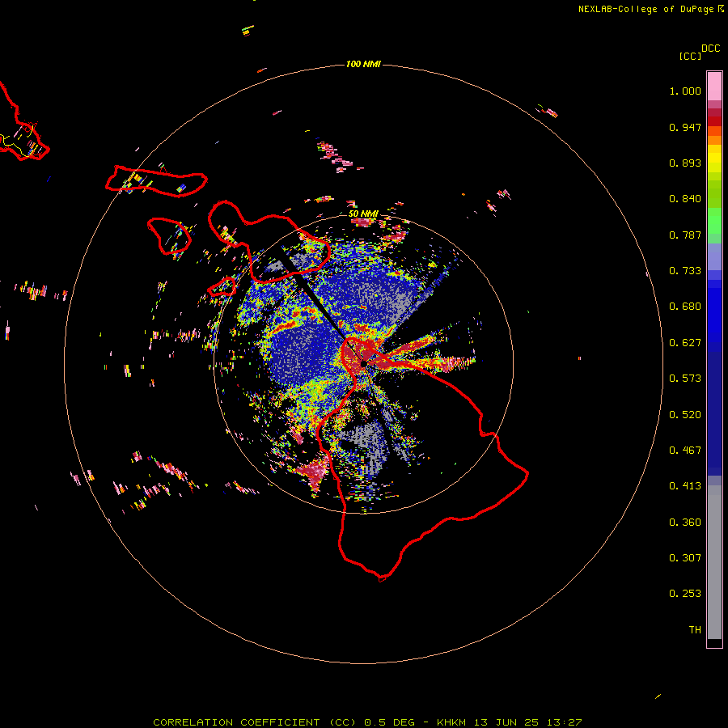The height and width of the screenshot is (728, 728).
Task: Select the 0.627 legend value
Action: point(685,343)
